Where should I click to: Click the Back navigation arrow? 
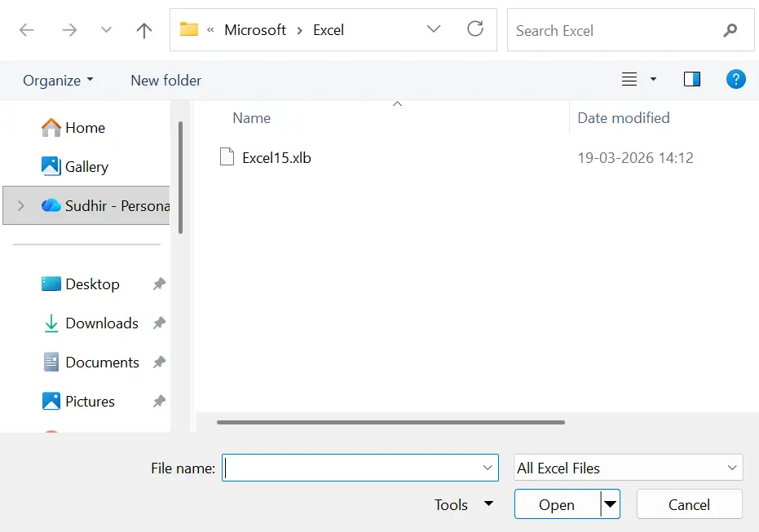point(25,29)
